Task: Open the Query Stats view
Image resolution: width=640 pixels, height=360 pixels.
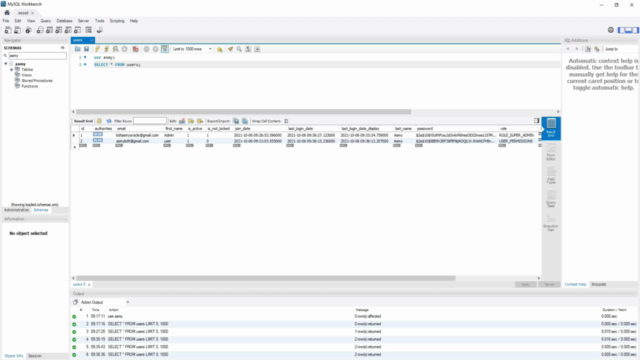Action: [551, 199]
